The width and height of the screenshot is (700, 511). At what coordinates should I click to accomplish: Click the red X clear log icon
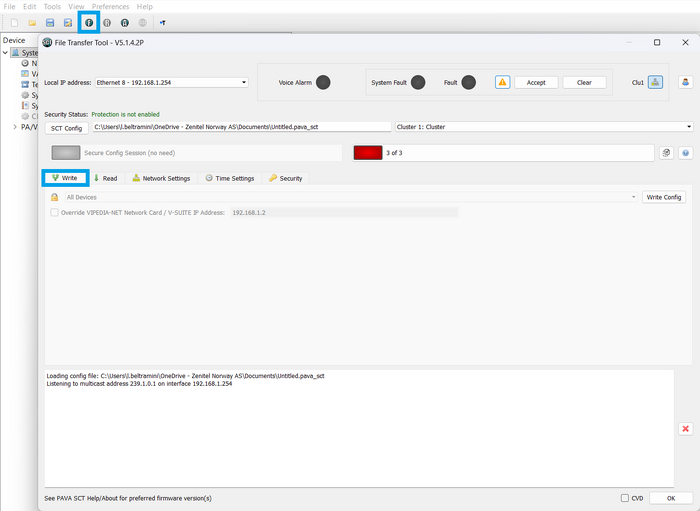(685, 429)
